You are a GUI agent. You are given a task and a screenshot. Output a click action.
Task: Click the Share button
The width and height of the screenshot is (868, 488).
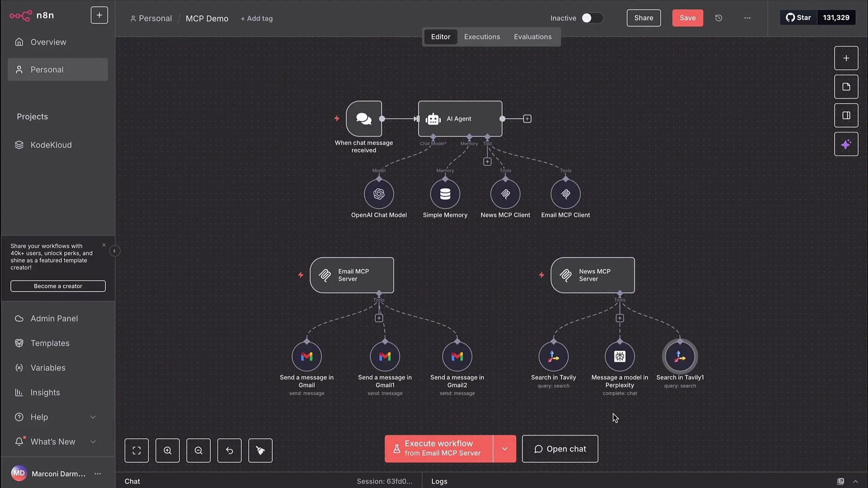[x=643, y=18]
